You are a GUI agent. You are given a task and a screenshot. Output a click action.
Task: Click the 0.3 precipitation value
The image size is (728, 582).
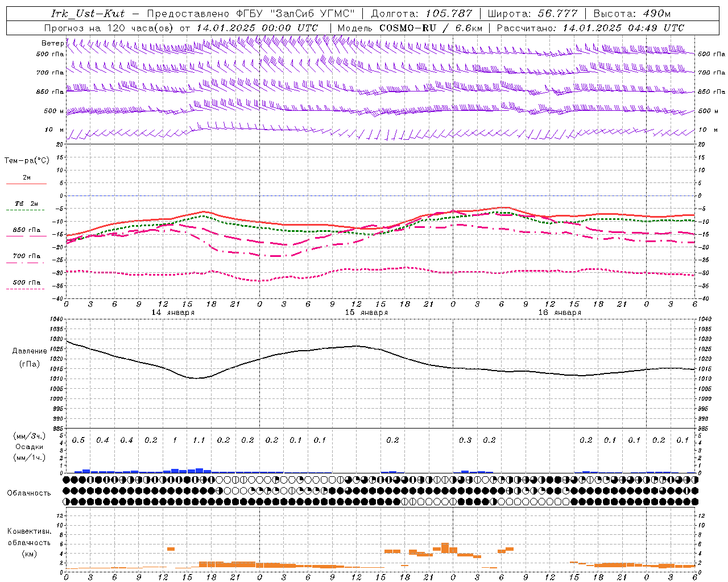point(465,440)
